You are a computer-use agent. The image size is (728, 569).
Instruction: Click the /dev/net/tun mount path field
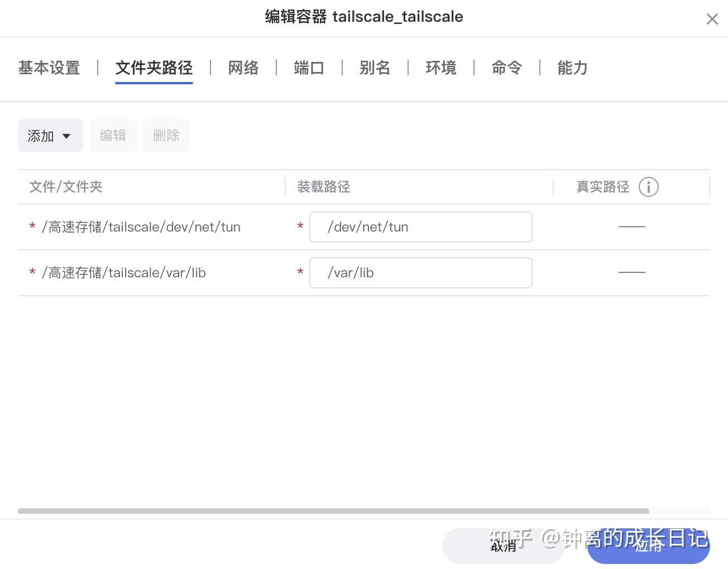420,227
